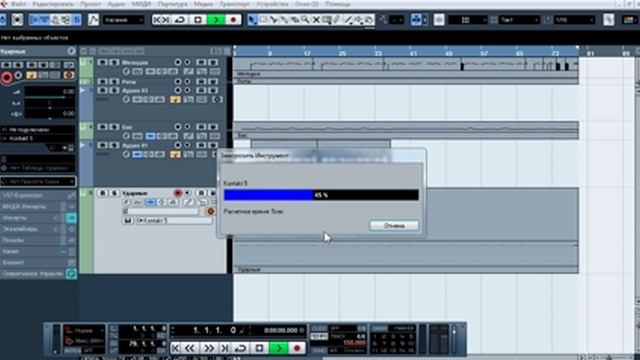This screenshot has height=360, width=640.
Task: Toggle Monitor button in inspector
Action: click(18, 76)
